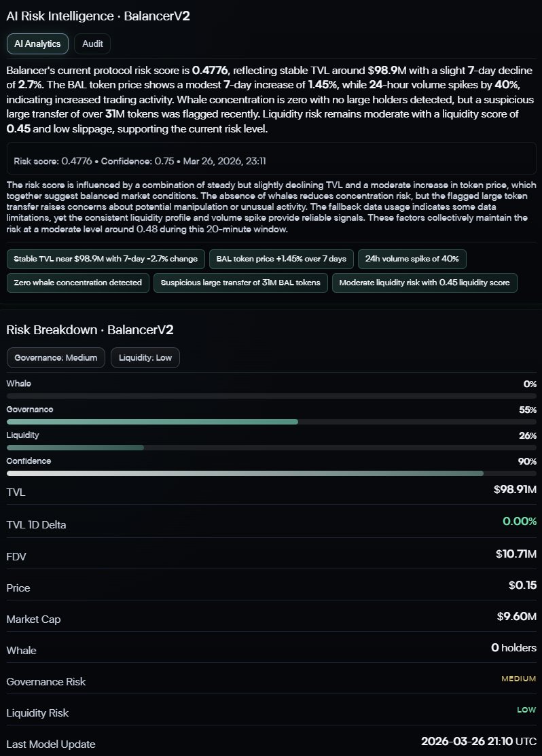The height and width of the screenshot is (756, 542).
Task: Select the Moderate liquidity risk chip
Action: click(x=424, y=283)
